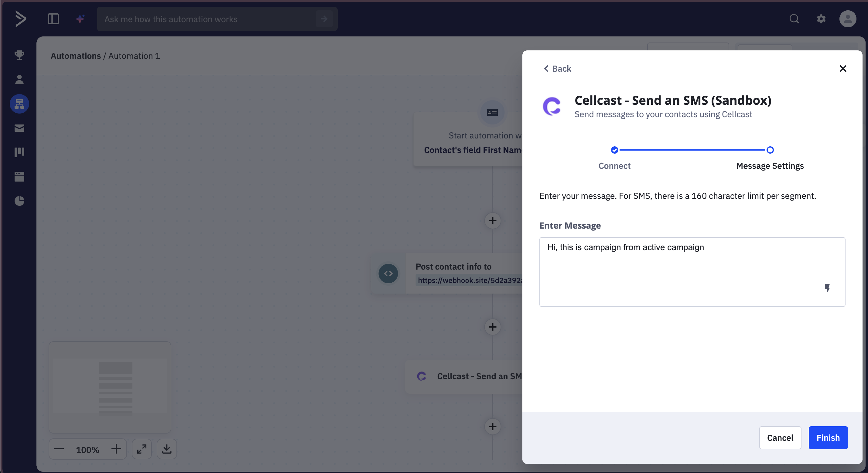Add step below the webhook action
Screen dimensions: 868x473
(x=493, y=327)
